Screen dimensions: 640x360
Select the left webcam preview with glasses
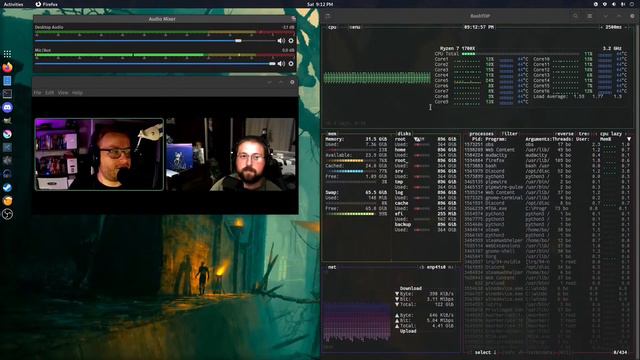(99, 154)
